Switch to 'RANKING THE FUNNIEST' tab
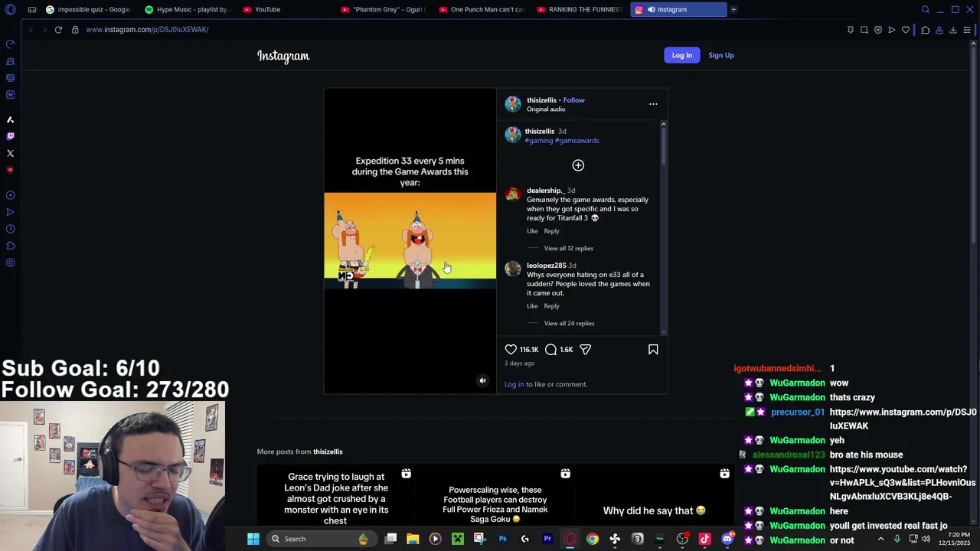 point(579,9)
